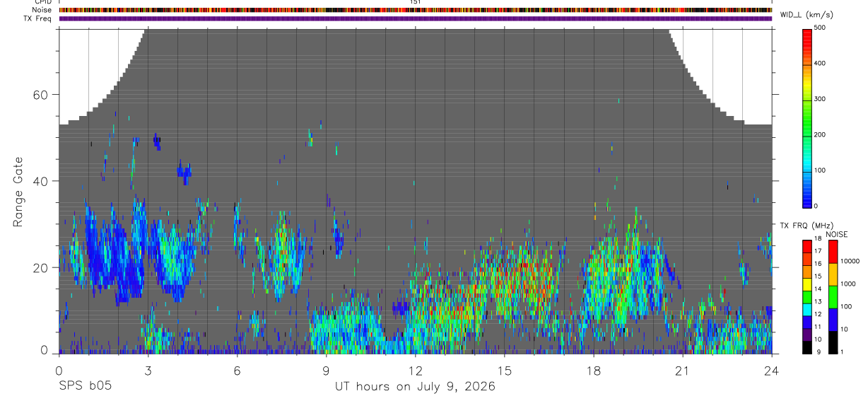This screenshot has height=401, width=868.
Task: Click the NOISE legend title
Action: point(837,234)
